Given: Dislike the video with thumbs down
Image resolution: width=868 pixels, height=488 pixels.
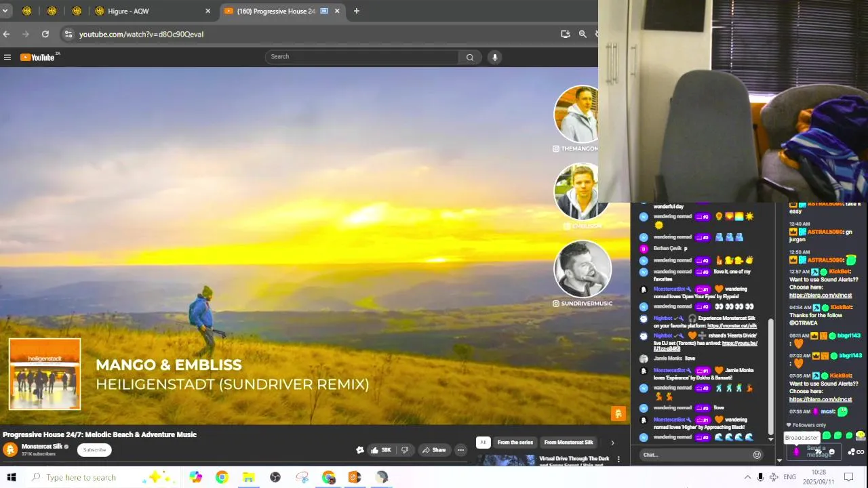Looking at the screenshot, I should (405, 450).
